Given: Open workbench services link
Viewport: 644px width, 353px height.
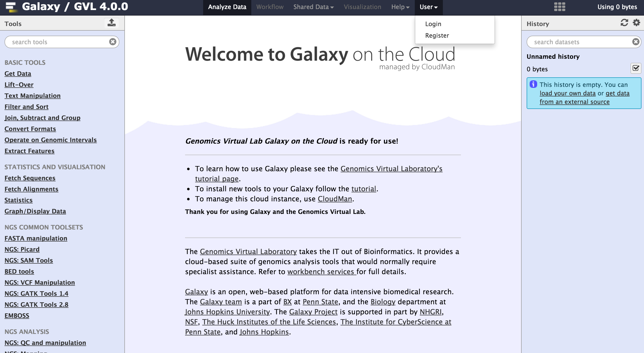Looking at the screenshot, I should pyautogui.click(x=322, y=272).
